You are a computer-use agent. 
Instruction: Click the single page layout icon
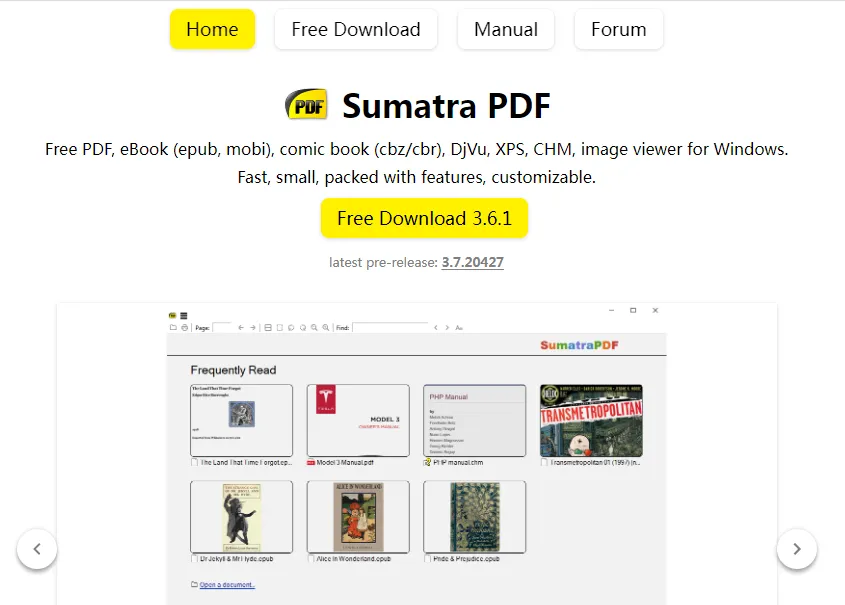[x=280, y=328]
